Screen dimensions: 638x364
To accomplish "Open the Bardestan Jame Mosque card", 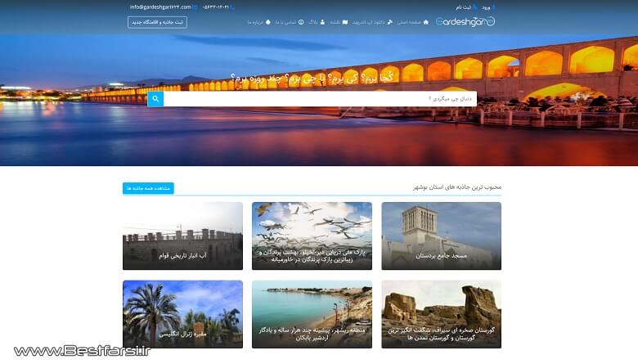I will click(x=441, y=236).
